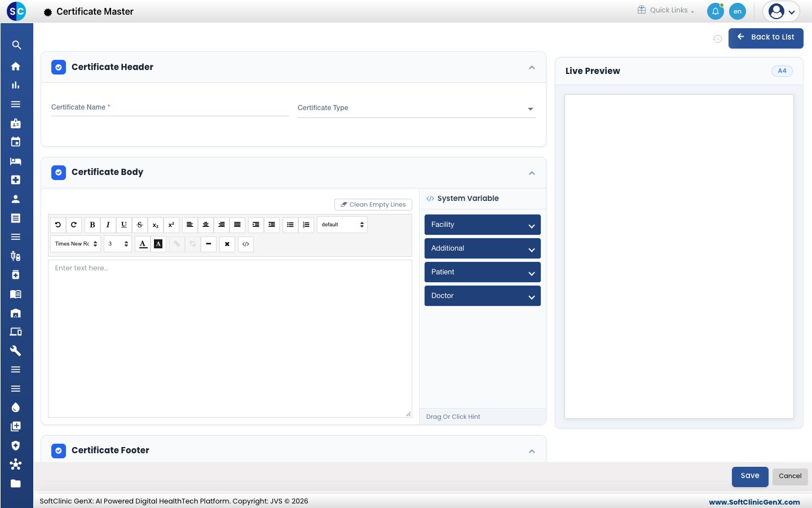Switch to HTML source view
812x508 pixels.
[246, 244]
